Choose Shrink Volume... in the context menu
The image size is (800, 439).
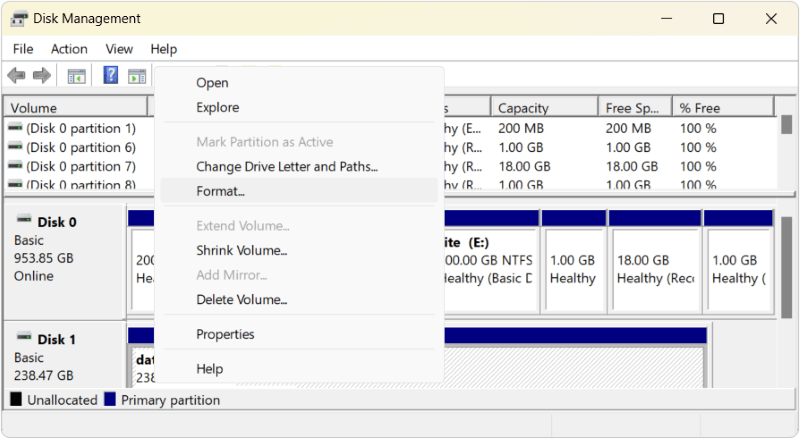click(x=241, y=250)
